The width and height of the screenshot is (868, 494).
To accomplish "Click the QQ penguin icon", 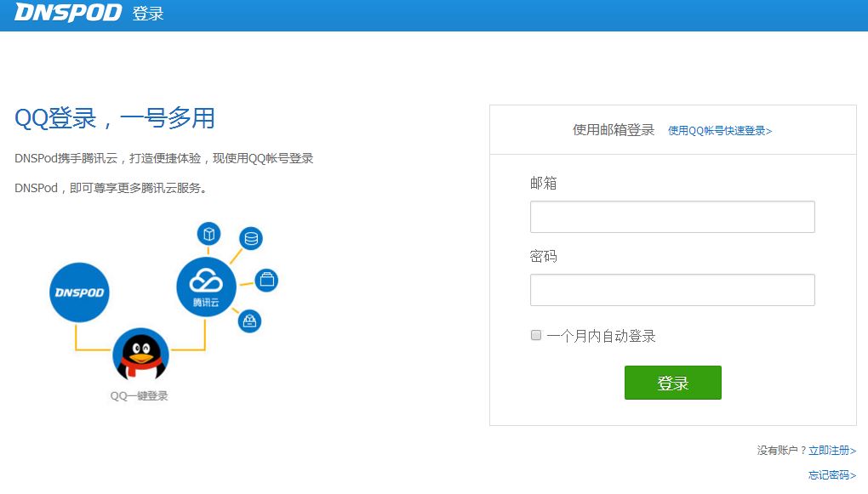I will [x=140, y=354].
